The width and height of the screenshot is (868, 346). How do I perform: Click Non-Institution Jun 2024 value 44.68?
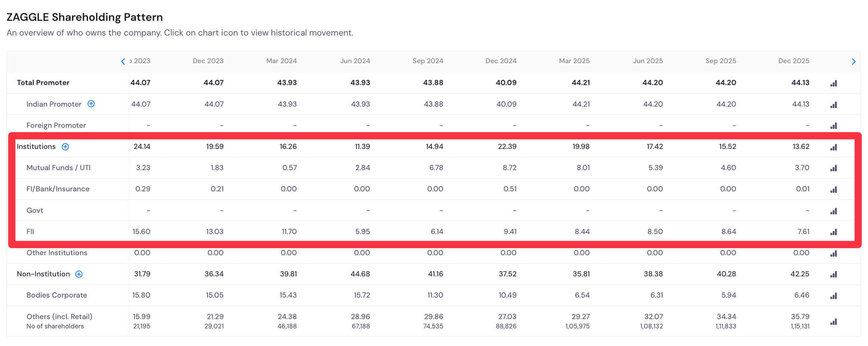click(x=360, y=274)
